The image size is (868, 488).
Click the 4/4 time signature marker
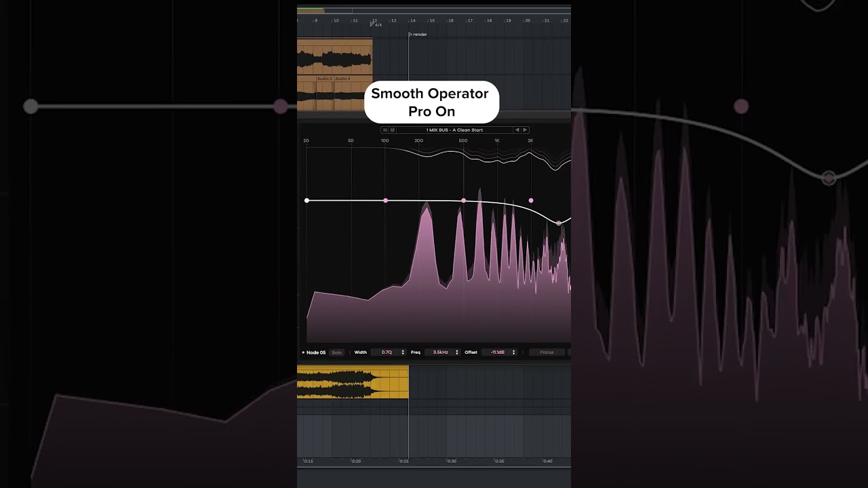[376, 24]
